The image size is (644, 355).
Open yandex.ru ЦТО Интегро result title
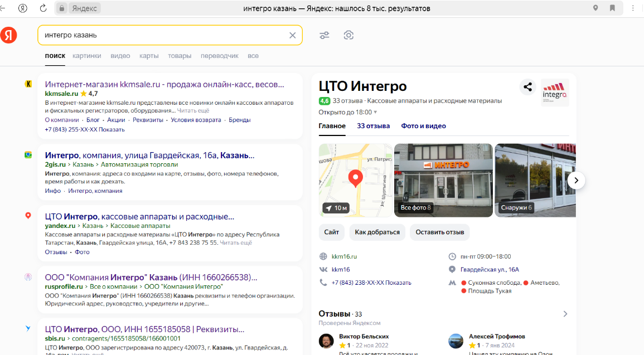pyautogui.click(x=139, y=216)
